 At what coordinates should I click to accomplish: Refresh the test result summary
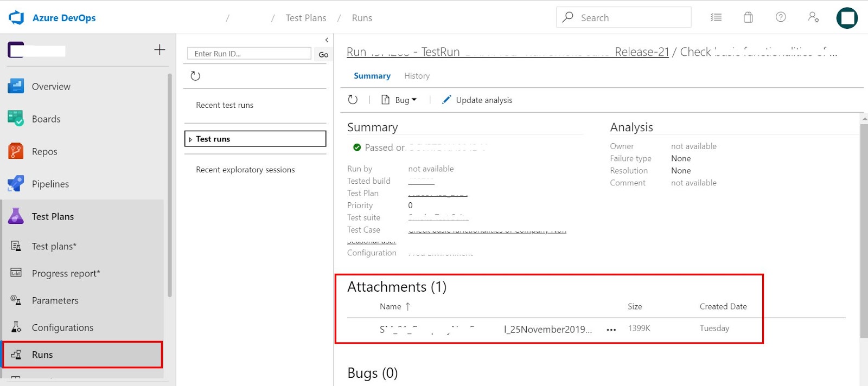[353, 100]
